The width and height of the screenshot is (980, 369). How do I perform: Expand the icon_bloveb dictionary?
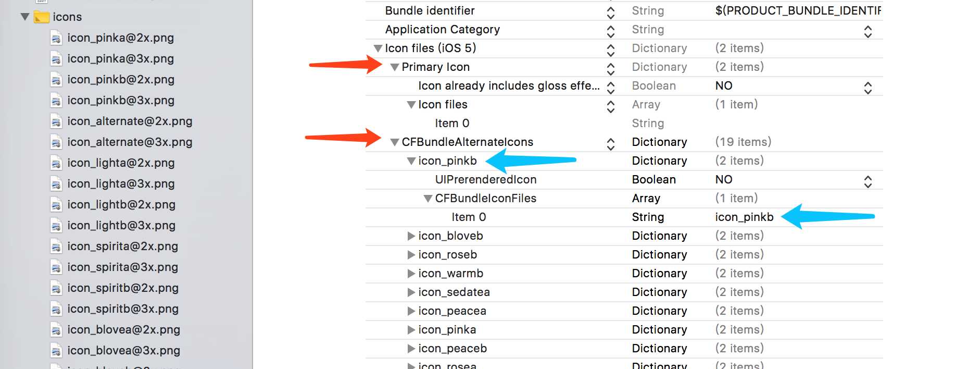[x=411, y=236]
